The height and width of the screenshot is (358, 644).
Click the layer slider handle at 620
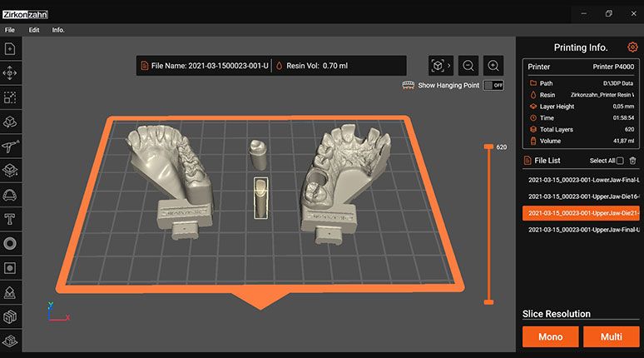point(488,147)
